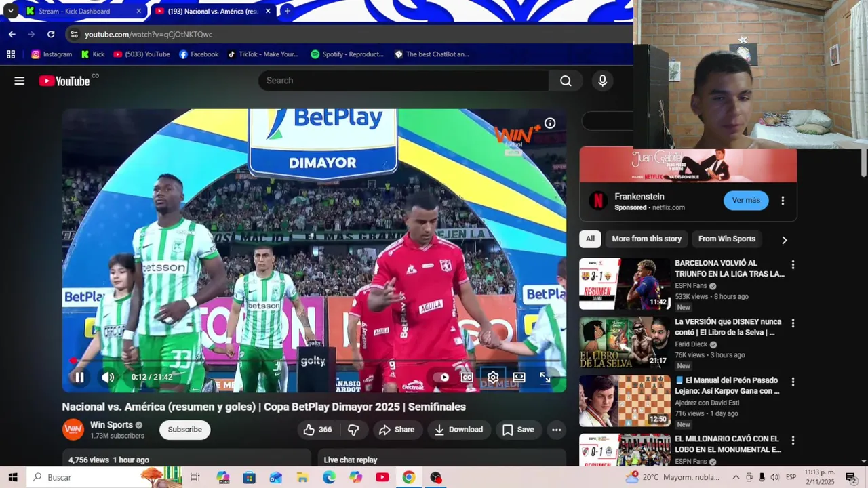Open the Instagram bookmark

pyautogui.click(x=52, y=54)
